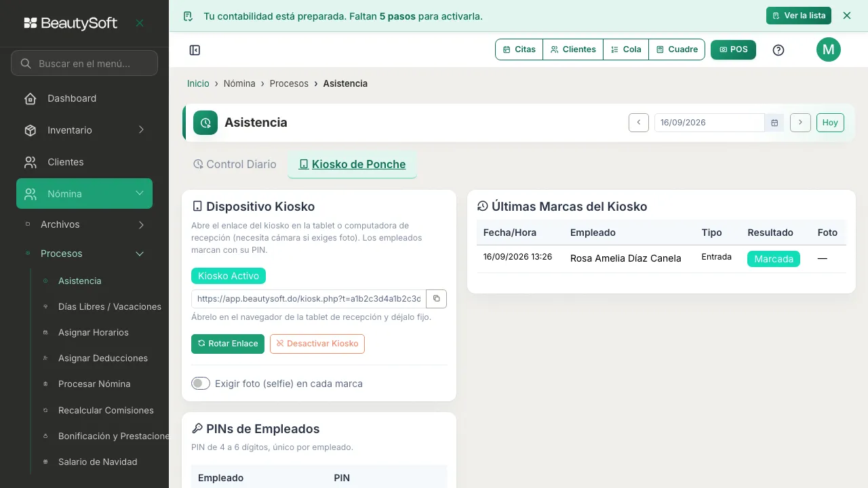Close the accounting banner
Viewport: 868px width, 488px height.
(x=847, y=16)
